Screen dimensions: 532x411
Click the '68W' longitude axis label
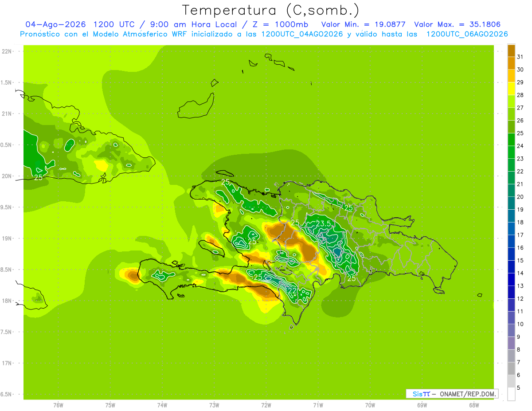474,405
